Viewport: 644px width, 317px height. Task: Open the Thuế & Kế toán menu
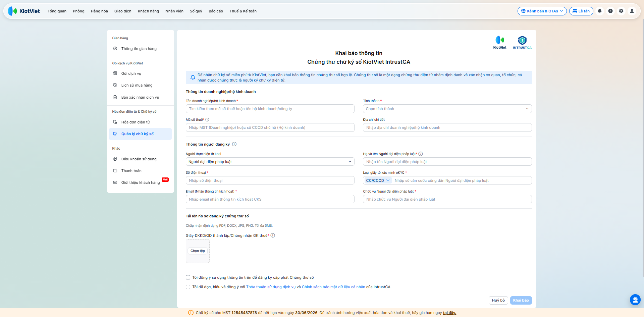tap(243, 11)
